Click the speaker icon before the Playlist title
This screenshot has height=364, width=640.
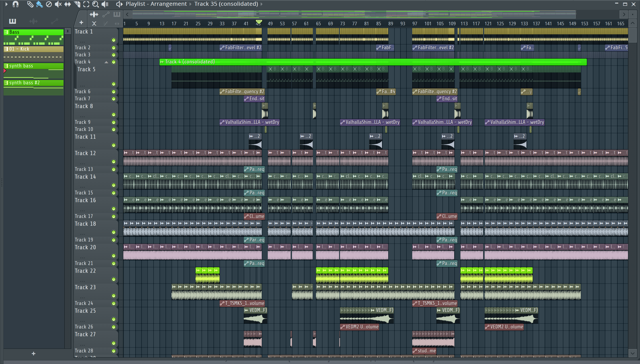[119, 4]
